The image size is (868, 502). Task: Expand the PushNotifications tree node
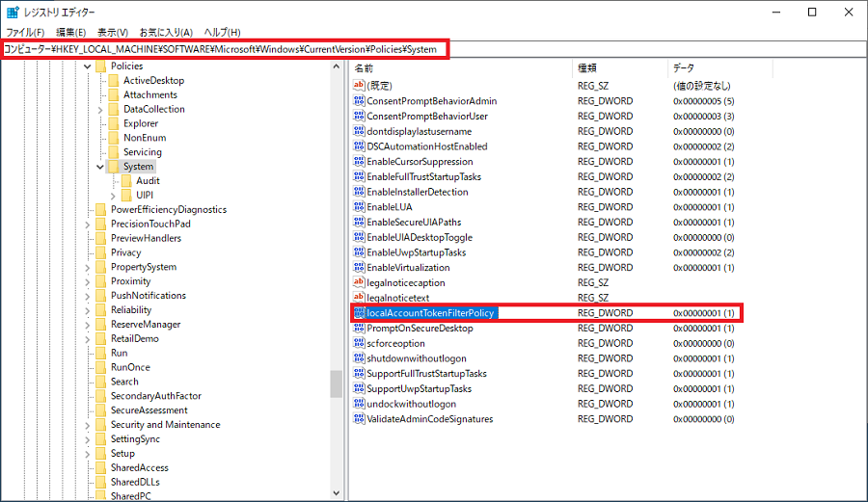(x=88, y=297)
